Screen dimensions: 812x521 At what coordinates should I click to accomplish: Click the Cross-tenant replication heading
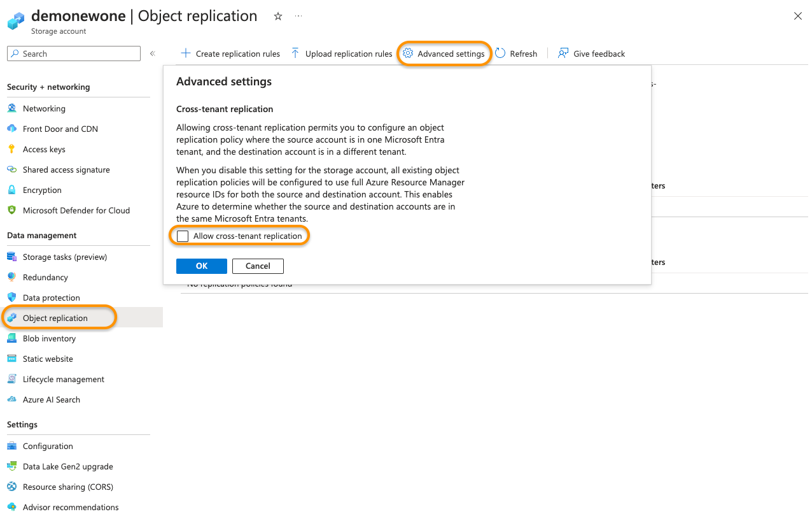click(x=225, y=109)
